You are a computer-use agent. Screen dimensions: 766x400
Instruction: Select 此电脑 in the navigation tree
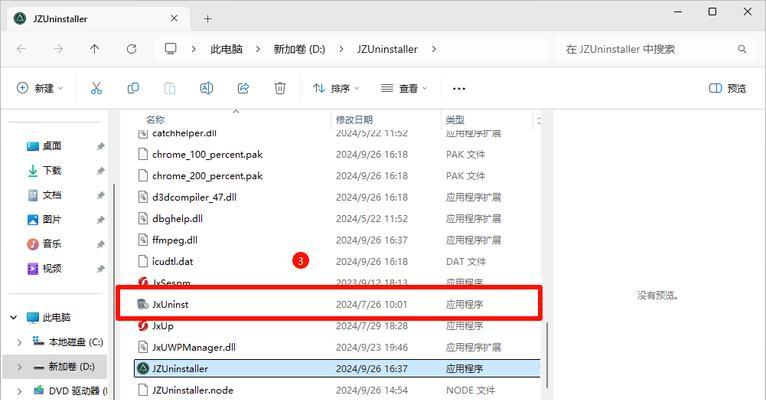(56, 317)
